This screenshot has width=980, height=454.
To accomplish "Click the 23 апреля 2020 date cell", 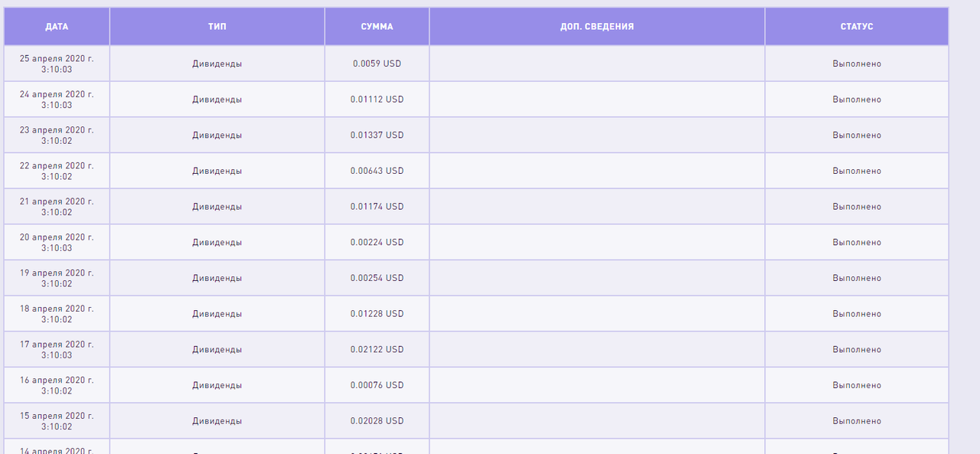I will point(57,136).
